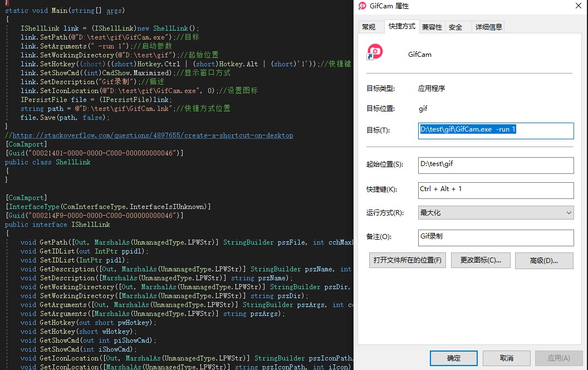Viewport: 588px width, 370px height.
Task: Click the link.SetHotkey code line
Action: 185,64
